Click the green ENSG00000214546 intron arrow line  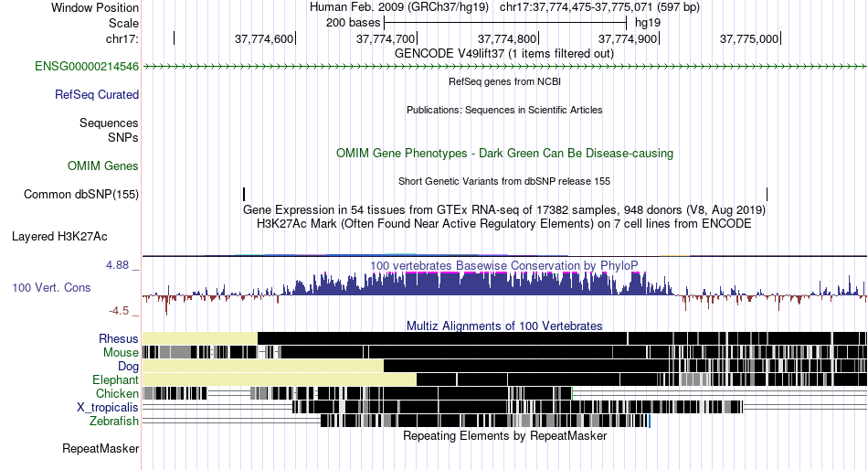[x=505, y=67]
